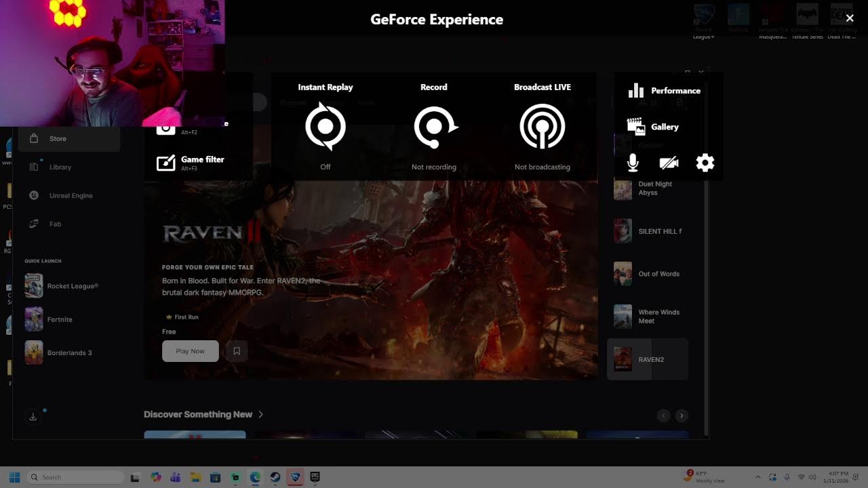This screenshot has height=488, width=868.
Task: Click the Out of Words thumbnail
Action: click(x=623, y=274)
